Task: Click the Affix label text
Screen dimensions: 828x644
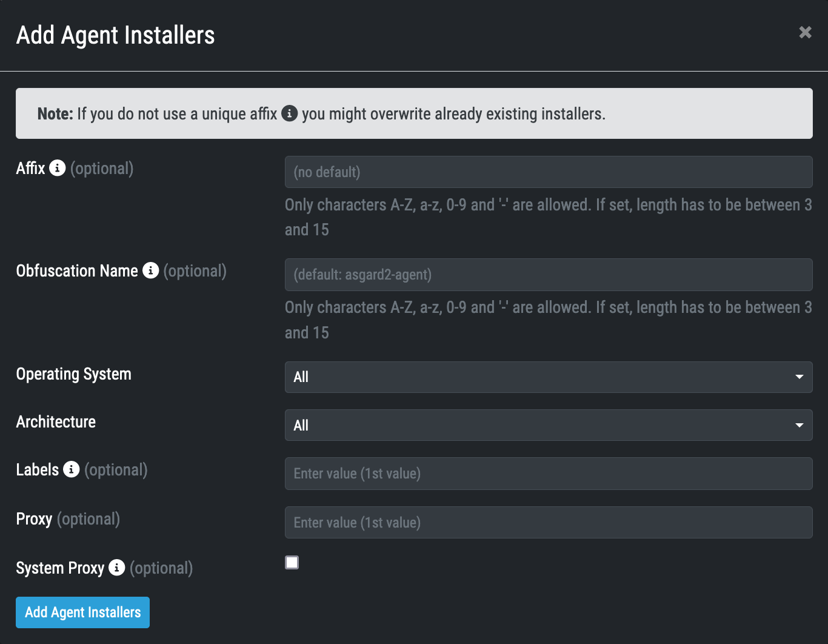Action: click(30, 169)
